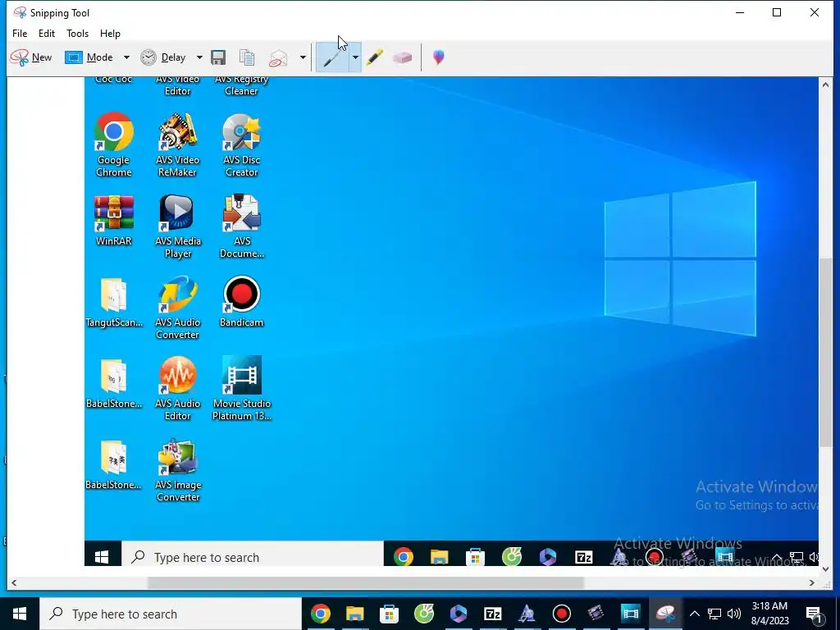
Task: Click the bottom taskbar search box
Action: [x=171, y=614]
